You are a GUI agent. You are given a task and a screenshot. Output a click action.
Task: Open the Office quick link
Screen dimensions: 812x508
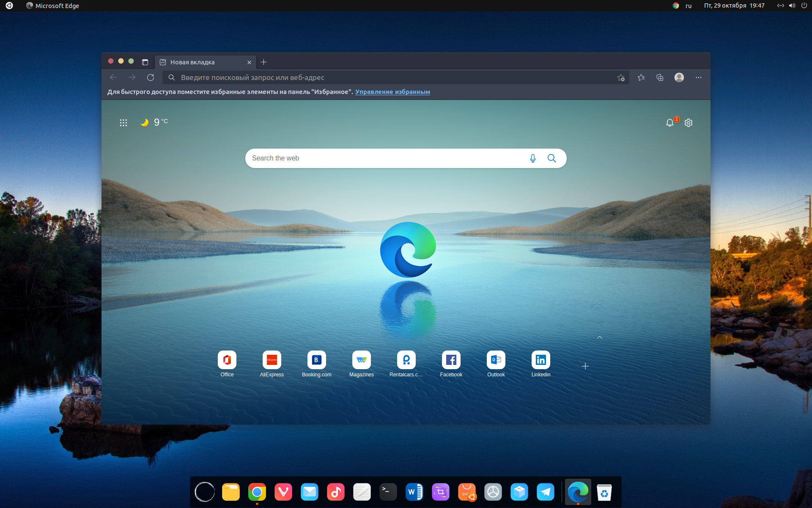pyautogui.click(x=227, y=364)
